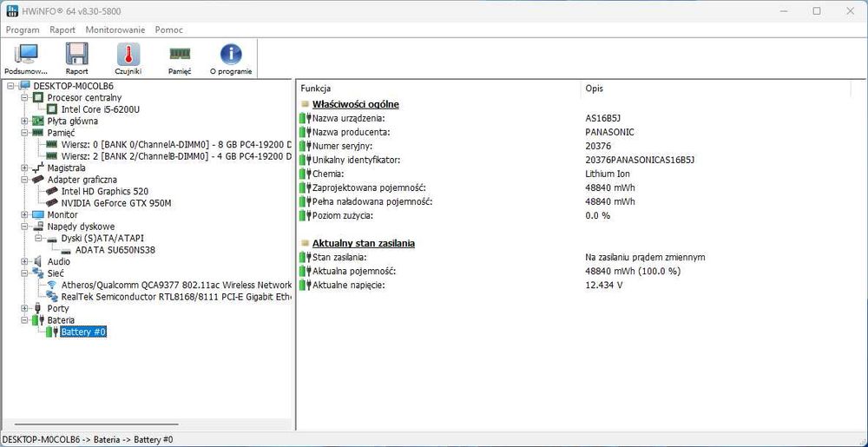Screen dimensions: 868x447
Task: Click the computer icon beside DESKTOP-M0COLB6
Action: tap(24, 86)
